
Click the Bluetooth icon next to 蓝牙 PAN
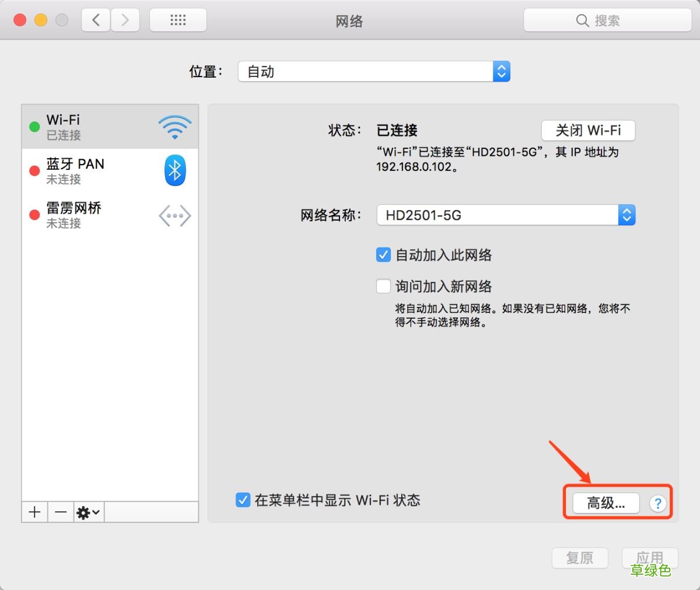(174, 170)
